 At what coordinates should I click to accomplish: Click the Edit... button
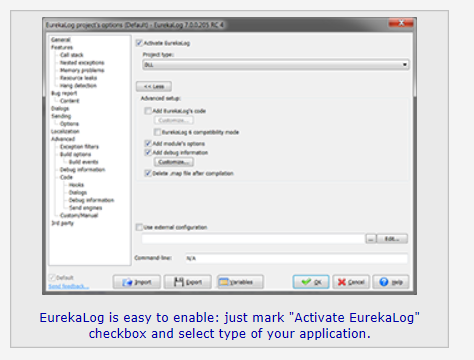coord(392,239)
